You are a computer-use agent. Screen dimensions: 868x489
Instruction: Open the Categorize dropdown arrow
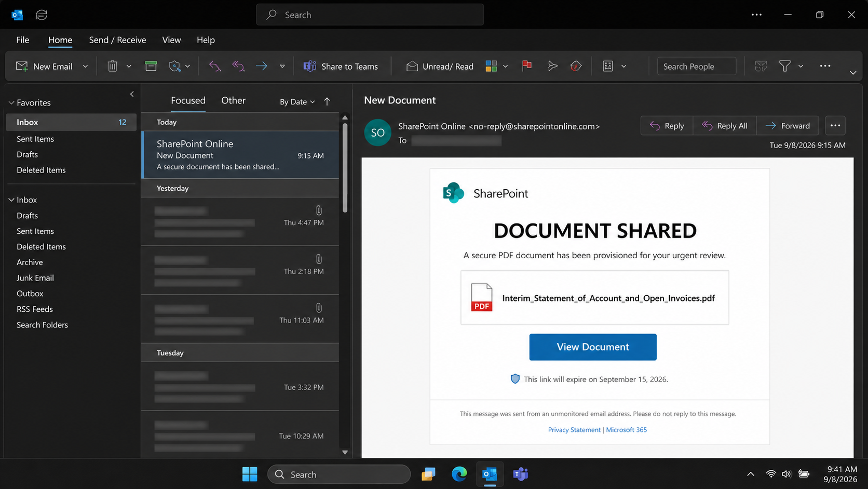tap(505, 67)
